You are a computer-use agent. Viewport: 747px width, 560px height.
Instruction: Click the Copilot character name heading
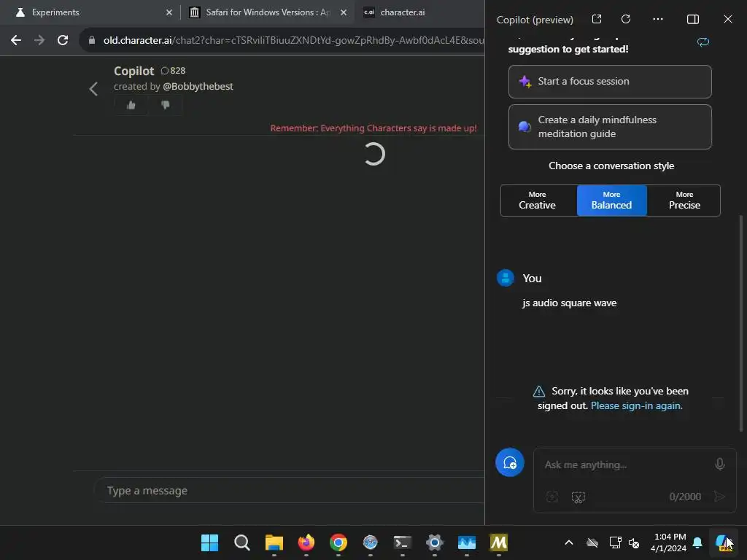[134, 71]
